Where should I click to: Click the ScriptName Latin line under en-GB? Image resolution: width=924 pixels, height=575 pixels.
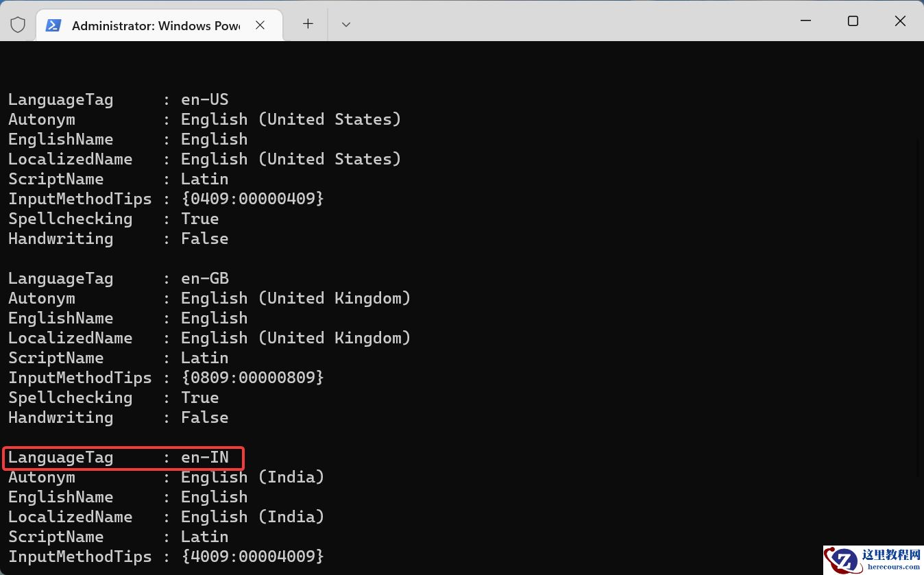[119, 358]
